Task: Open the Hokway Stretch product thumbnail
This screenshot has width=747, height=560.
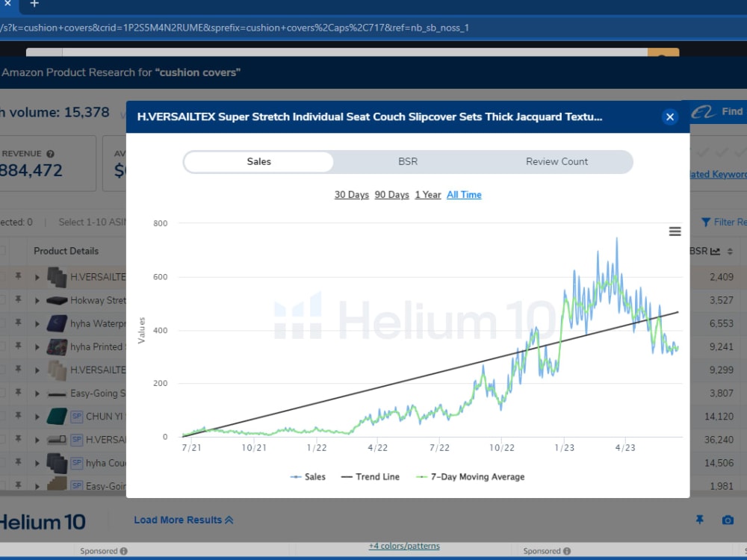Action: [58, 300]
